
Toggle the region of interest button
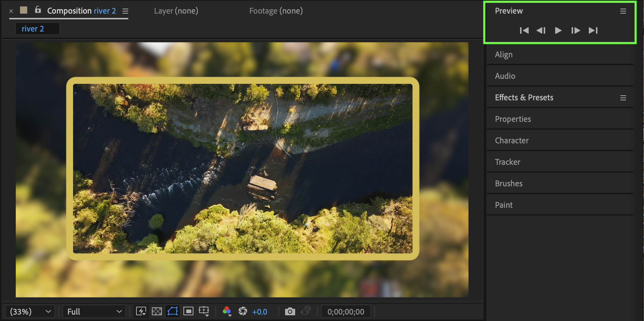(x=188, y=311)
